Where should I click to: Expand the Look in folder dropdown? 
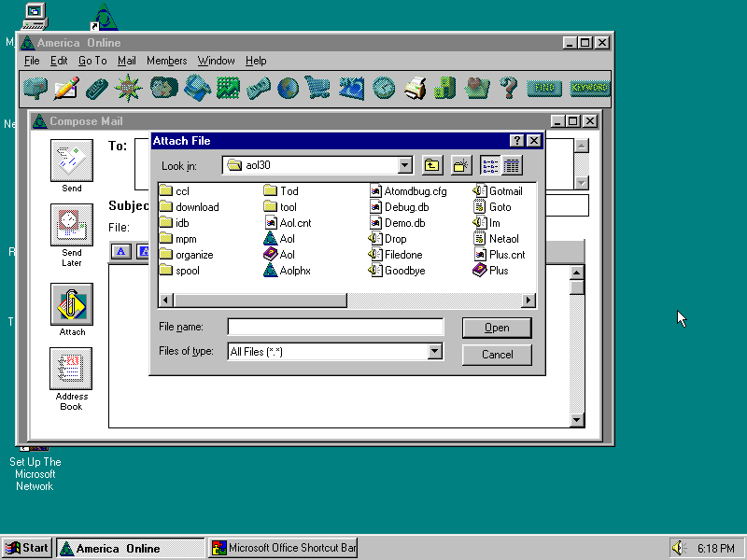pos(404,166)
